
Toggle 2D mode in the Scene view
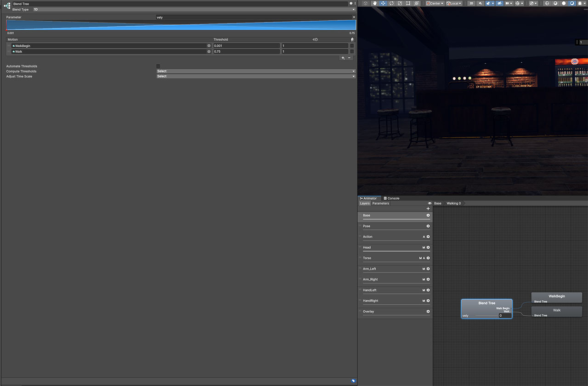pos(472,3)
